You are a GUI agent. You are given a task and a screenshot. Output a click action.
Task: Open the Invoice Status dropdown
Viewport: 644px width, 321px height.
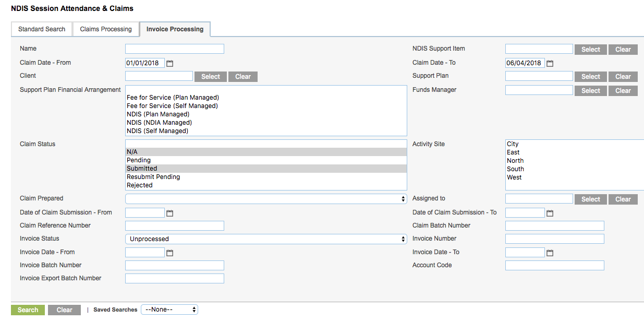(266, 239)
